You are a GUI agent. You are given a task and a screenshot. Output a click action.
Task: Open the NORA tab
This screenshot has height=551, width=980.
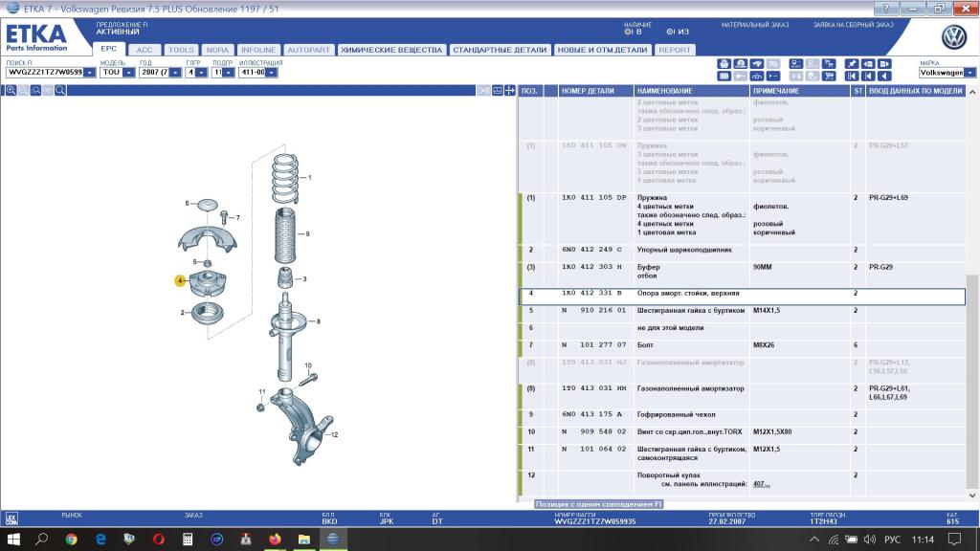(x=217, y=50)
